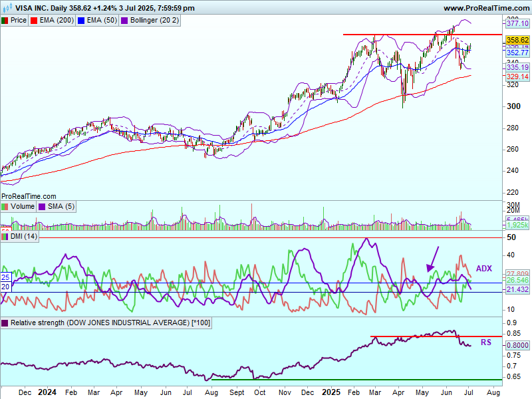532x399 pixels.
Task: Select the DMI level 20 marker
Action: [x=5, y=287]
